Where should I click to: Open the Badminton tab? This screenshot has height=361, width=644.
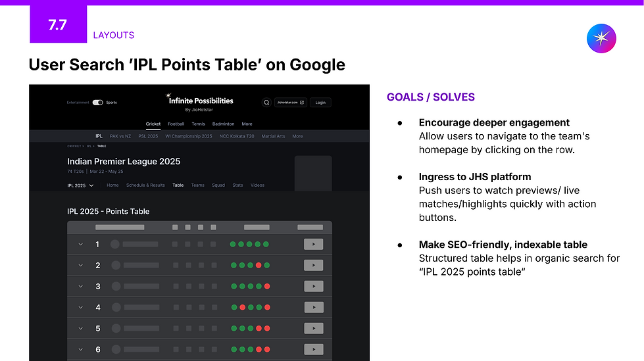(224, 124)
